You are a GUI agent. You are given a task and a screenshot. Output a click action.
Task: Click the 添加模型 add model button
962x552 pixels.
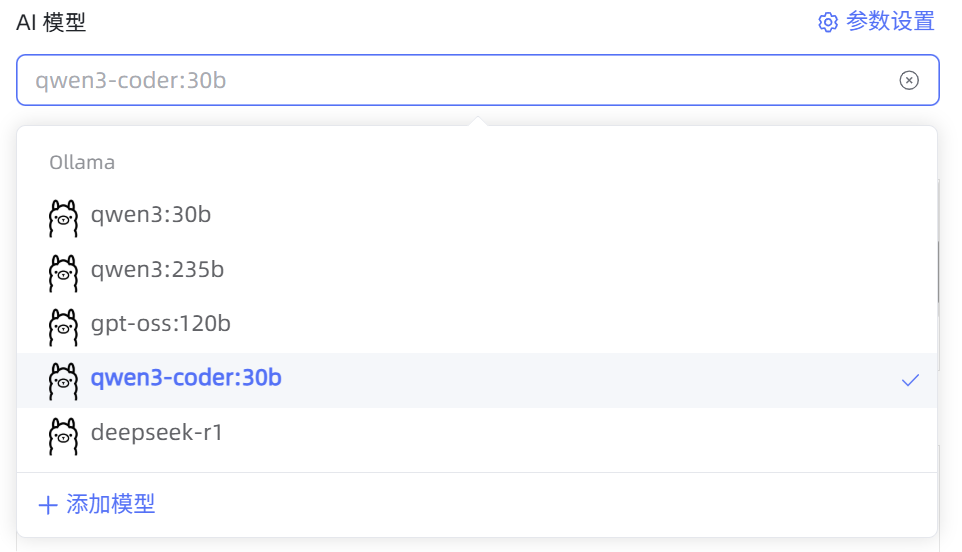(110, 504)
